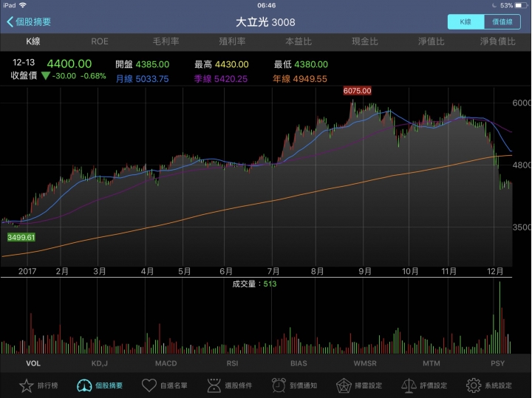Tap the Wi-Fi status icon

coord(23,5)
